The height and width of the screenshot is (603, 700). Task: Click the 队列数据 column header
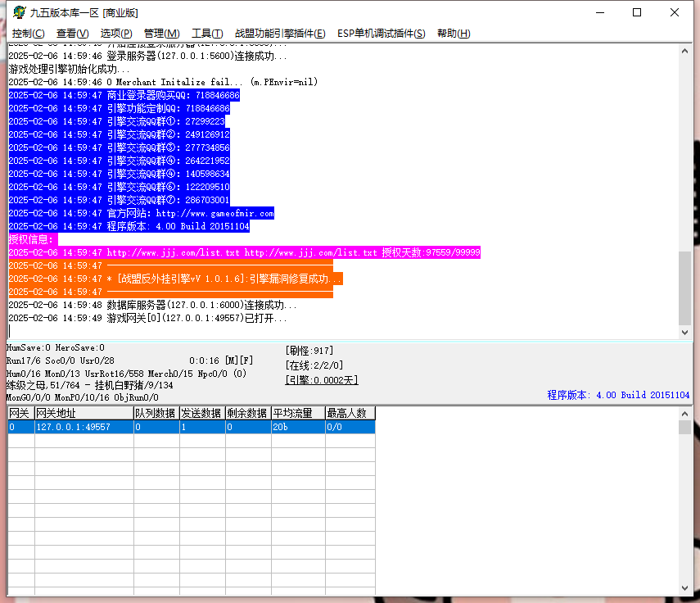click(x=156, y=413)
